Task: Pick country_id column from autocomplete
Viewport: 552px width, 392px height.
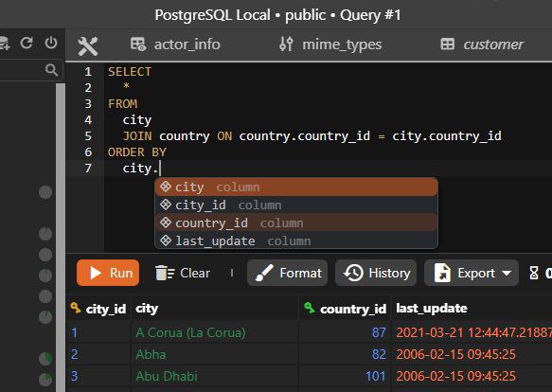Action: (296, 223)
